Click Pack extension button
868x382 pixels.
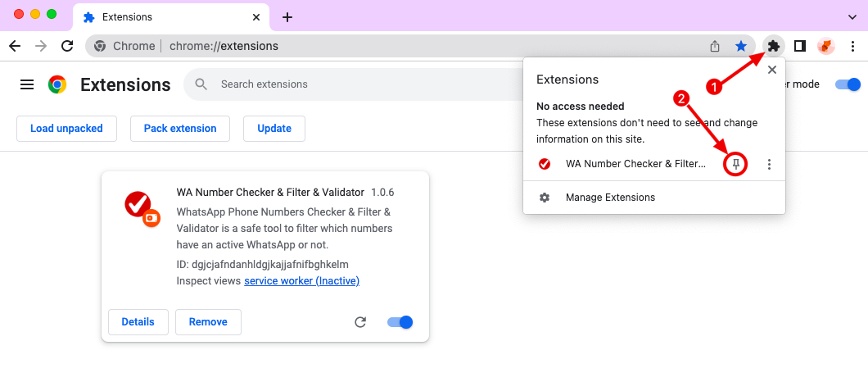coord(180,129)
